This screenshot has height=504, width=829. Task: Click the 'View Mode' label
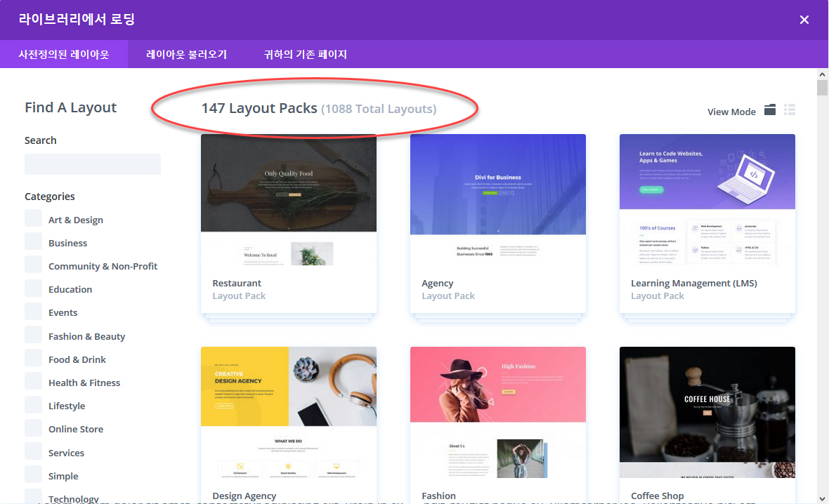732,112
